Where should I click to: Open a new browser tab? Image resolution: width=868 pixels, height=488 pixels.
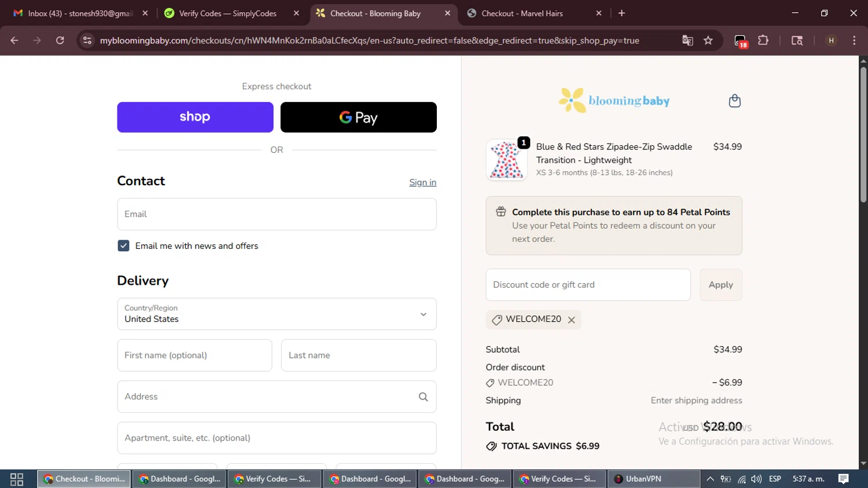621,13
